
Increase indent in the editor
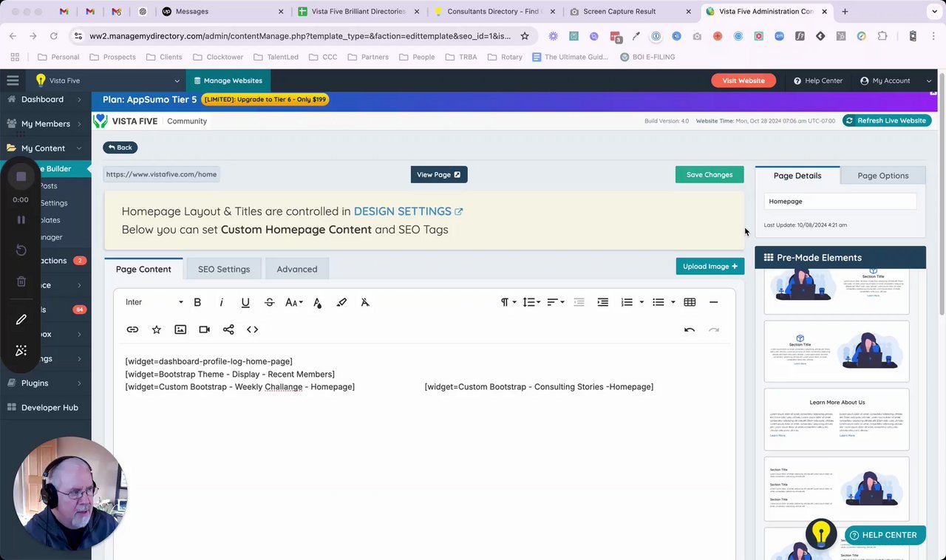click(x=603, y=302)
